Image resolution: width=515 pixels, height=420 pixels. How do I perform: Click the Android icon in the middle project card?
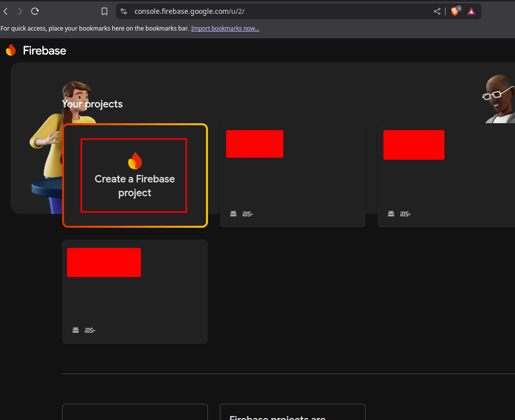click(x=234, y=214)
